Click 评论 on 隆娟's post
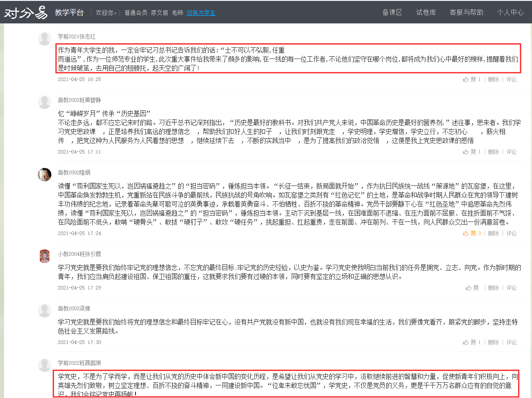Screen dimensions: 532x398 pyautogui.click(x=512, y=233)
